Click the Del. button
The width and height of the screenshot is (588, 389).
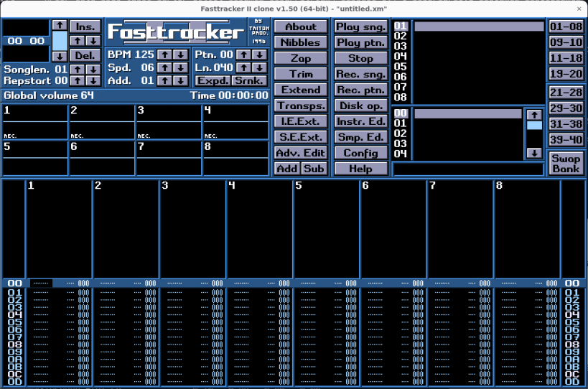tap(85, 55)
